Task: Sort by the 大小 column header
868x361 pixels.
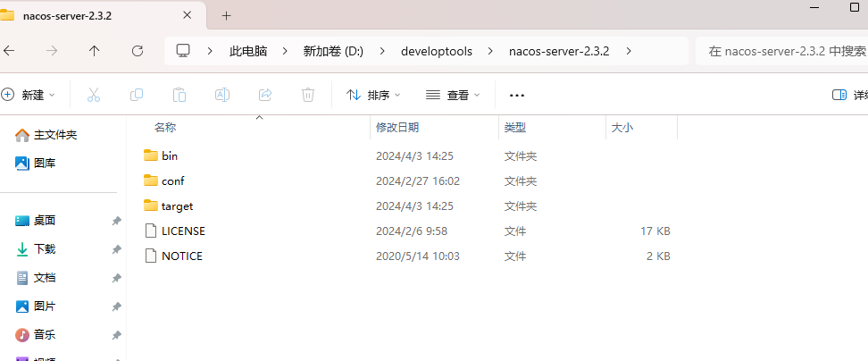Action: pos(622,128)
